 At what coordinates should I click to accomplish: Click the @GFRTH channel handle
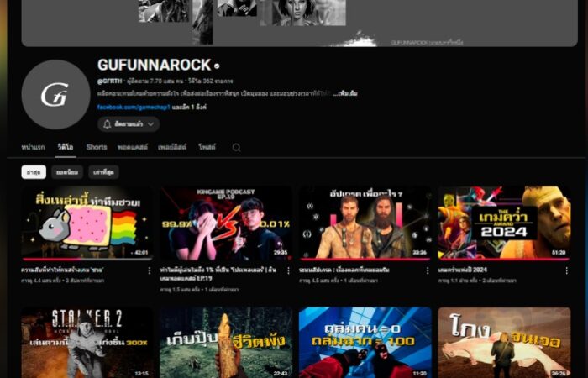109,81
